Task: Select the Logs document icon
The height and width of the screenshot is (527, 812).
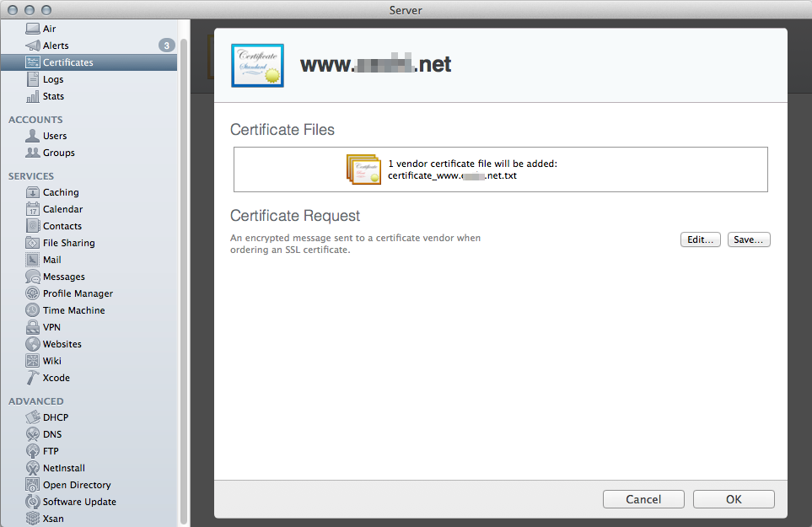Action: tap(33, 79)
